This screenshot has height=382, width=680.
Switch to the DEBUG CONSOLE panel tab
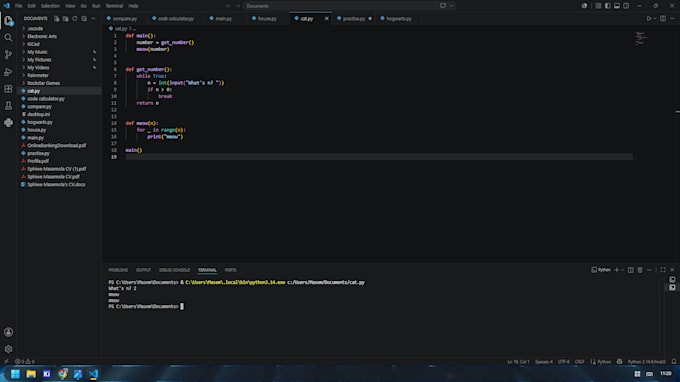pyautogui.click(x=174, y=270)
